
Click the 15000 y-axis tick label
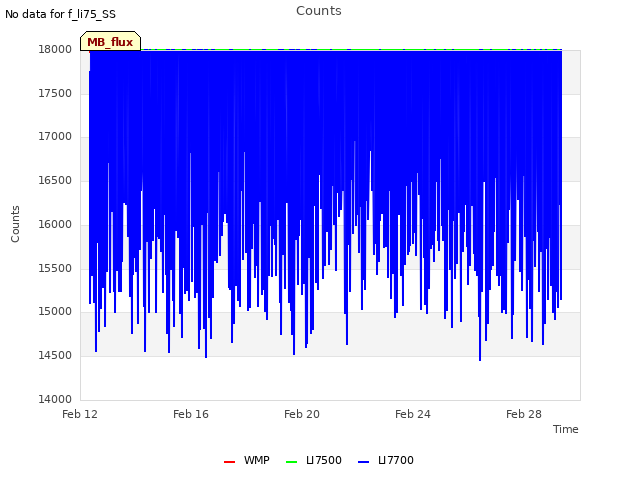click(55, 311)
